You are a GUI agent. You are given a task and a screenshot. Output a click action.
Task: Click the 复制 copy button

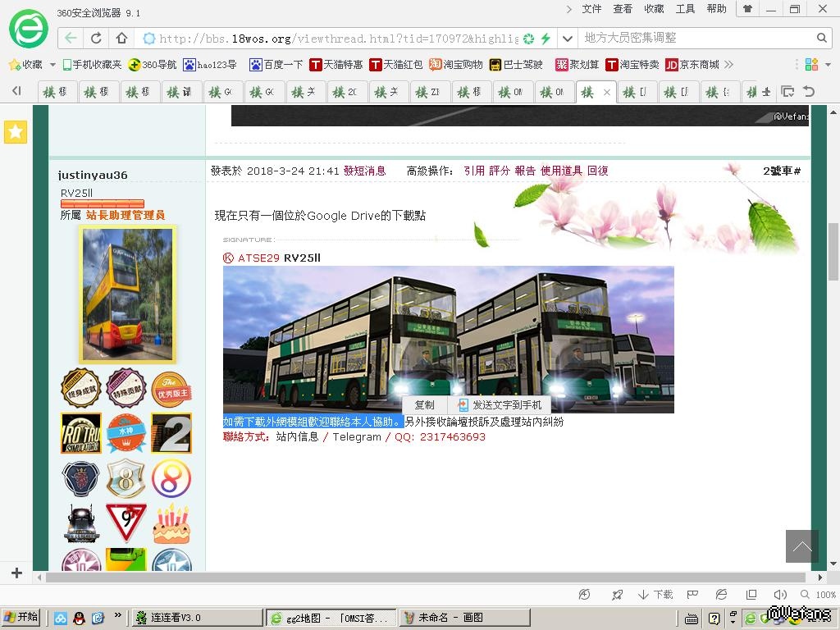pos(425,405)
